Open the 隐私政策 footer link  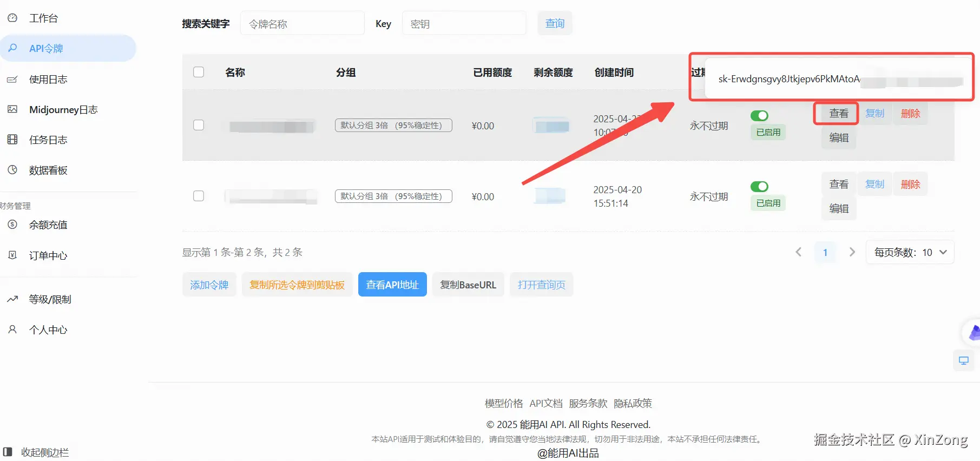(633, 403)
